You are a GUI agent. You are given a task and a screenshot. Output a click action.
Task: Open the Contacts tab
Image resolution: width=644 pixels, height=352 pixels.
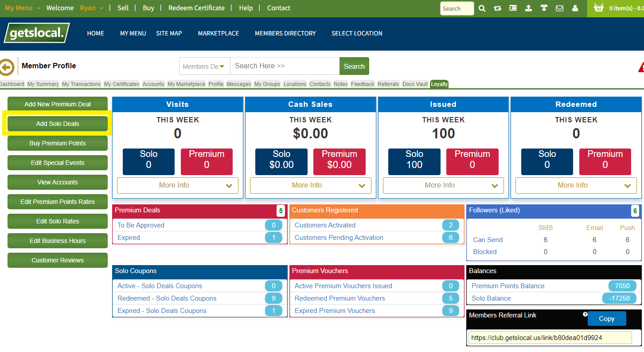point(320,84)
